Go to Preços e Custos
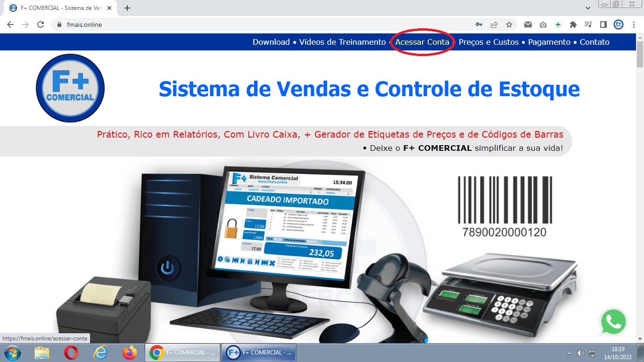Image resolution: width=644 pixels, height=362 pixels. (488, 42)
